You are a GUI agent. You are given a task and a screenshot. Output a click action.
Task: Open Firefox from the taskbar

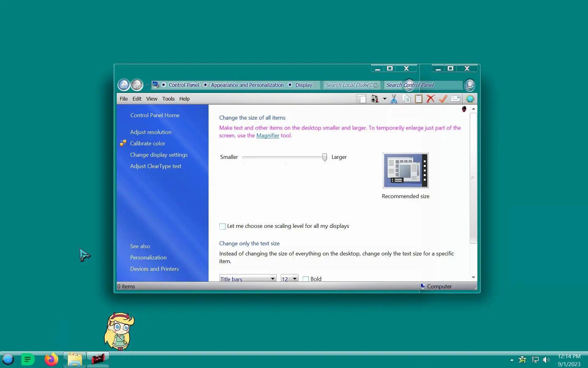(51, 359)
